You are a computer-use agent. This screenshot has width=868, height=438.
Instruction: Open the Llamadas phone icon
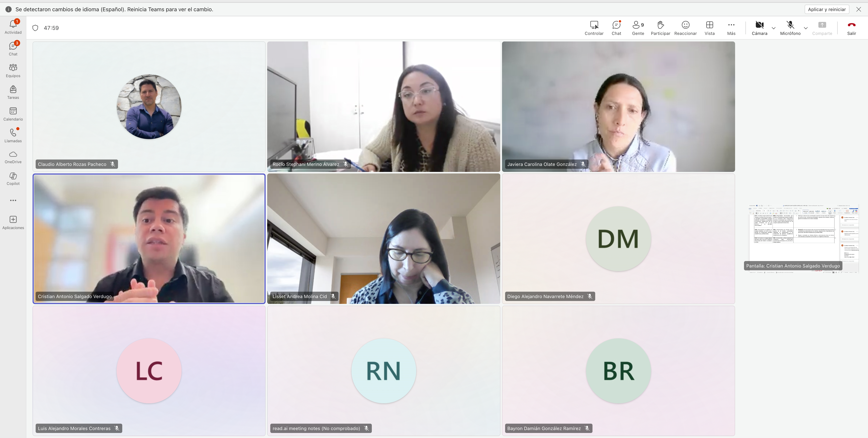[13, 133]
